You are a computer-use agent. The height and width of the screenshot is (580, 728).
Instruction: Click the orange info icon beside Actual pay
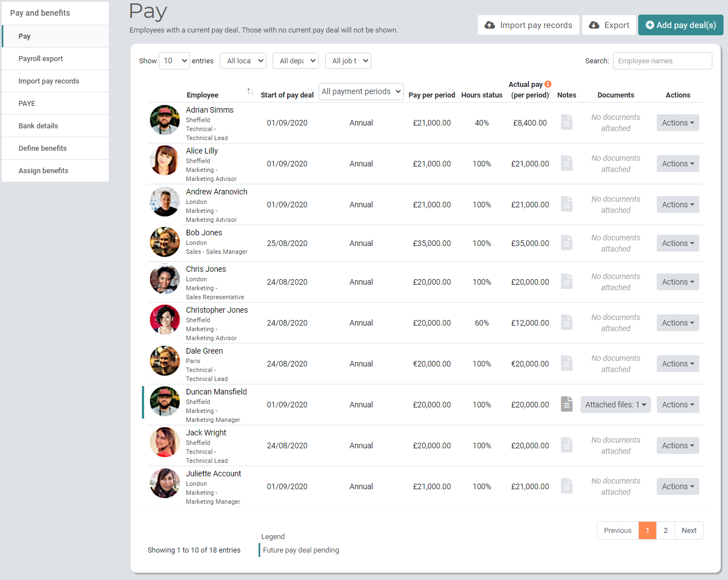click(x=547, y=83)
